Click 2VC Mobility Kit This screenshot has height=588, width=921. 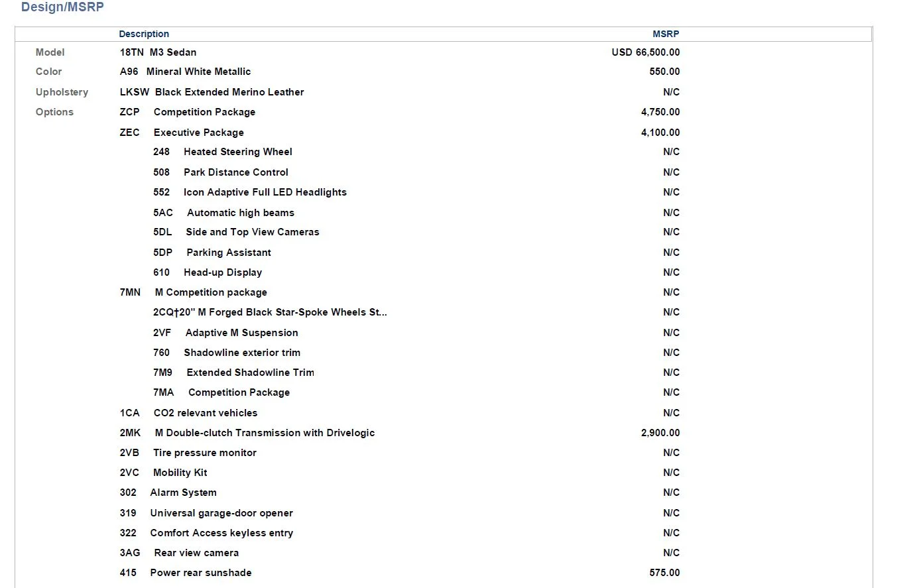click(x=163, y=473)
